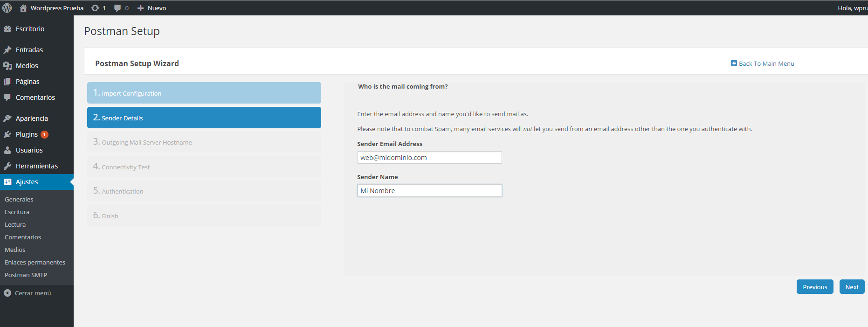Open the Escritura settings submenu

pyautogui.click(x=17, y=212)
